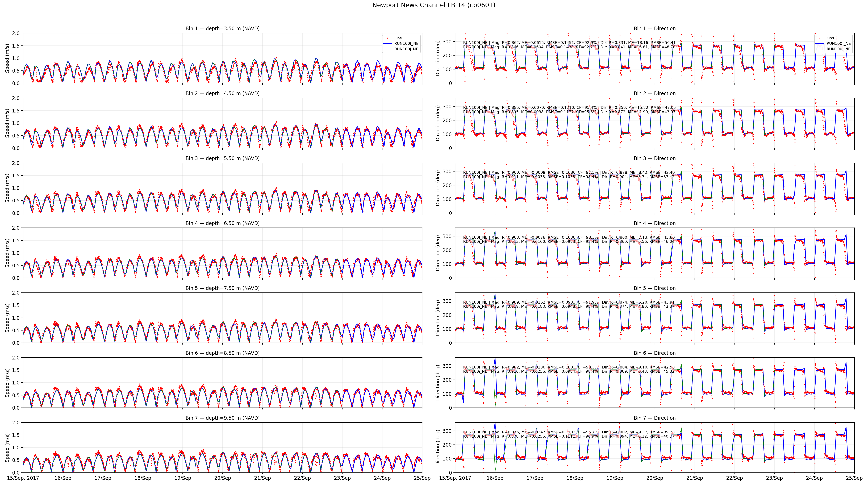
Task: Click the '18/Sep' date label under speed plots
Action: pos(143,478)
